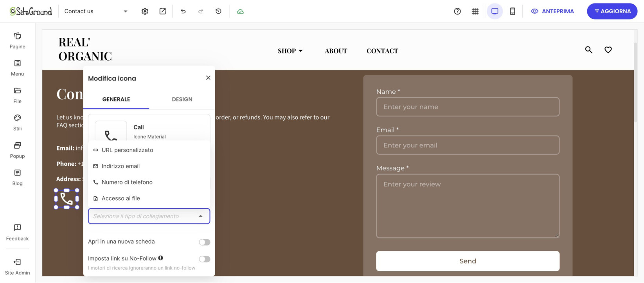The image size is (644, 283).
Task: Select the phone icon on the canvas
Action: click(x=67, y=199)
